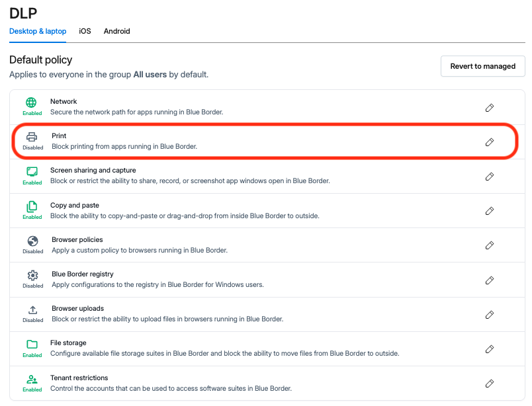This screenshot has width=532, height=406.
Task: Select the Screen sharing and capture title
Action: tap(93, 171)
